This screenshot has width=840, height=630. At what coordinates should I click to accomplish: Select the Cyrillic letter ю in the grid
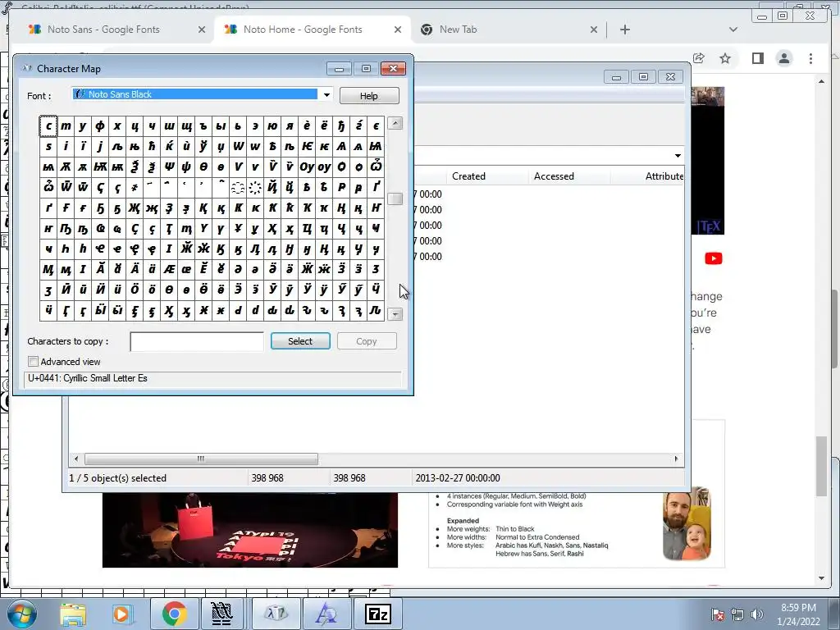tap(272, 126)
